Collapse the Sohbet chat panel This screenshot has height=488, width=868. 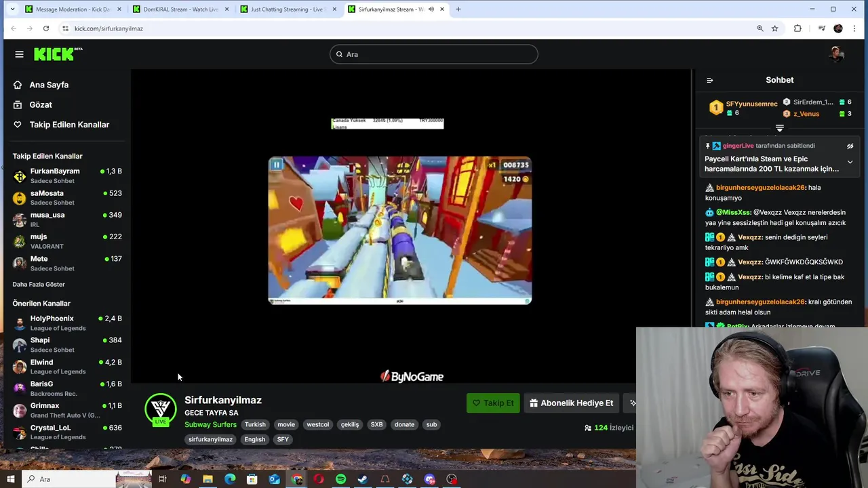tap(709, 80)
